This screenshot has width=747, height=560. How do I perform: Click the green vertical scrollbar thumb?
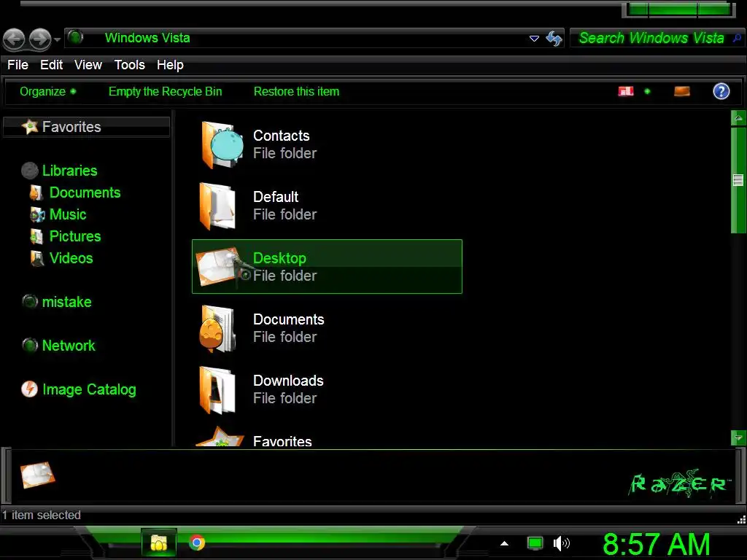pos(738,180)
